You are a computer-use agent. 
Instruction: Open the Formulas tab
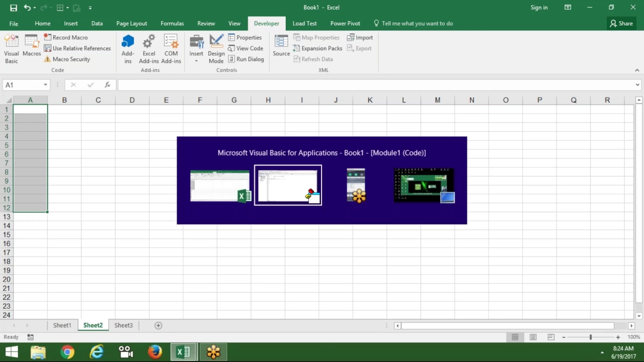[172, 23]
